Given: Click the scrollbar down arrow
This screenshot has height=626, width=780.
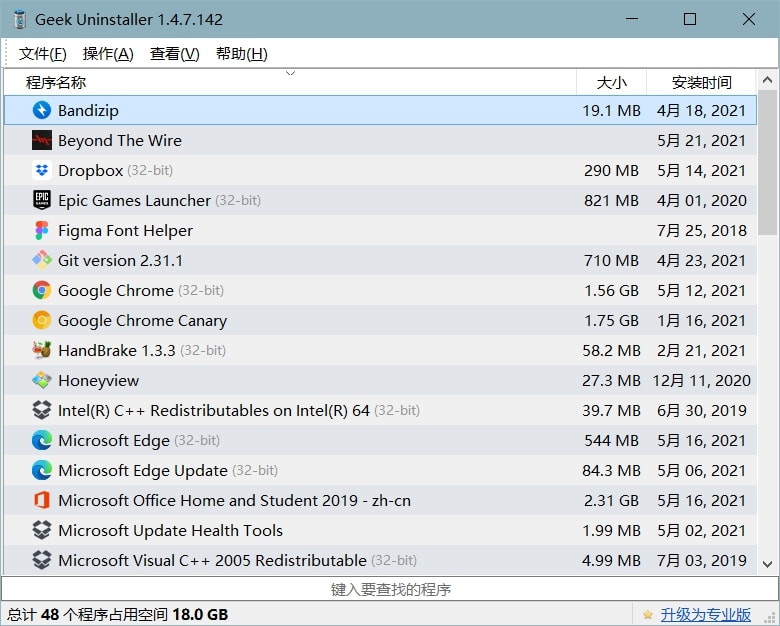Looking at the screenshot, I should (x=767, y=564).
